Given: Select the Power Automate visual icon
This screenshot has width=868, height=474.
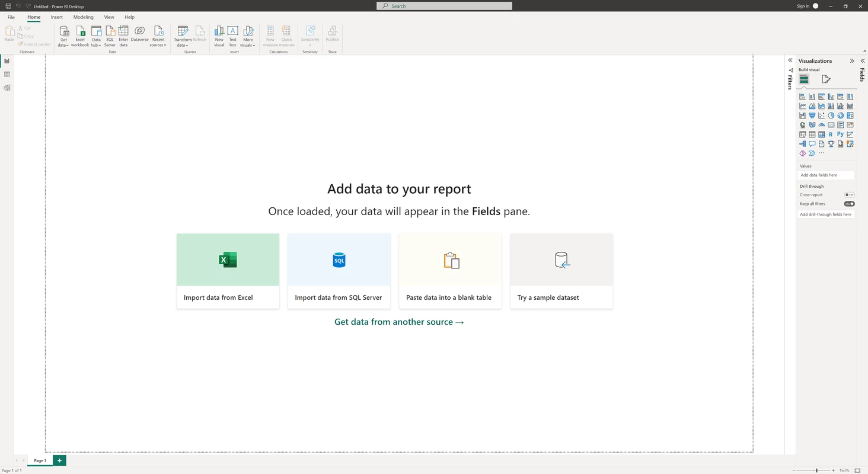Looking at the screenshot, I should pyautogui.click(x=812, y=153).
